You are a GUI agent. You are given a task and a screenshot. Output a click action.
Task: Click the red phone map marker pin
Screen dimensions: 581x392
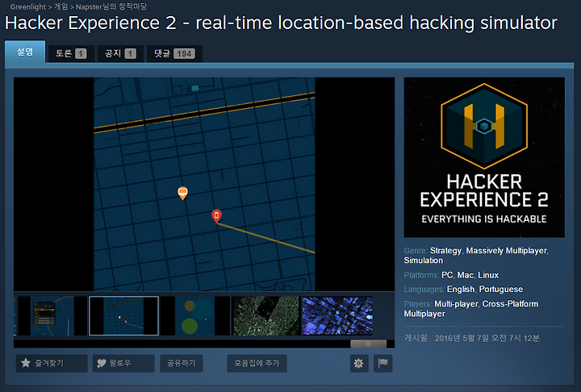click(217, 216)
